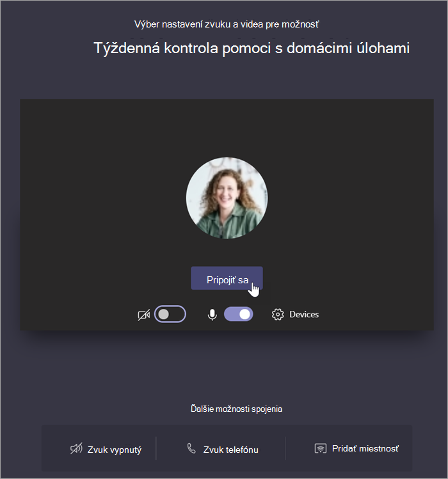This screenshot has height=479, width=448.
Task: Click the microphone icon
Action: (x=212, y=315)
